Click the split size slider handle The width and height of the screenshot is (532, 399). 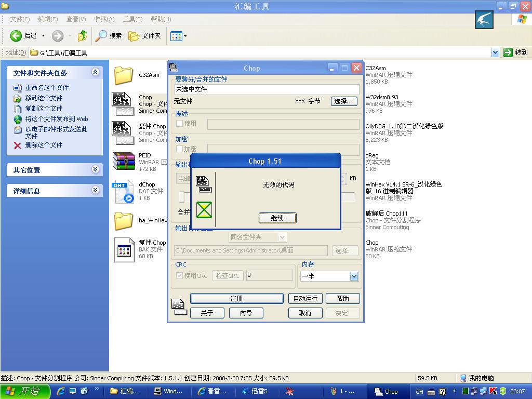(181, 196)
